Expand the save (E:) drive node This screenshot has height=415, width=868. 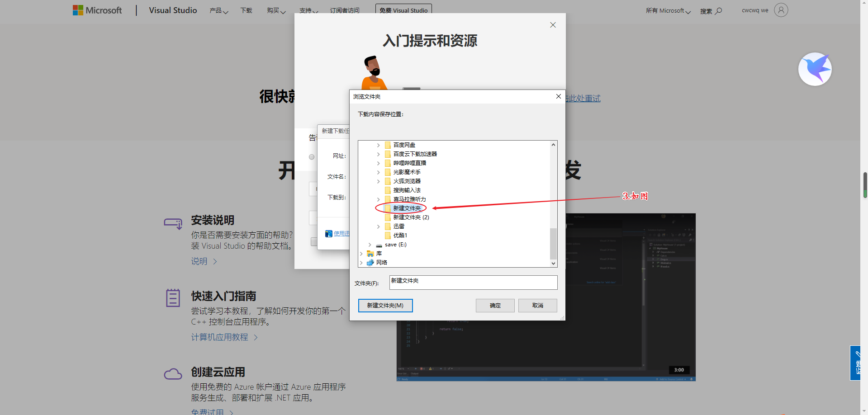[x=369, y=244]
